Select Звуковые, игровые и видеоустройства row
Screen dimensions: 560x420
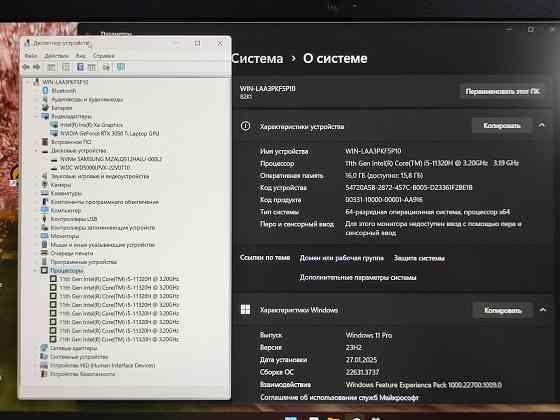tap(100, 176)
